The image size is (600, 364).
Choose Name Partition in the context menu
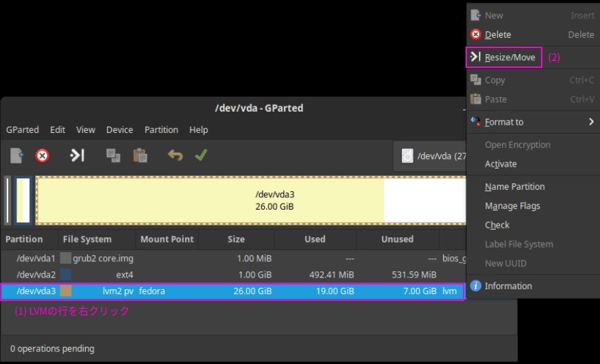coord(533,187)
